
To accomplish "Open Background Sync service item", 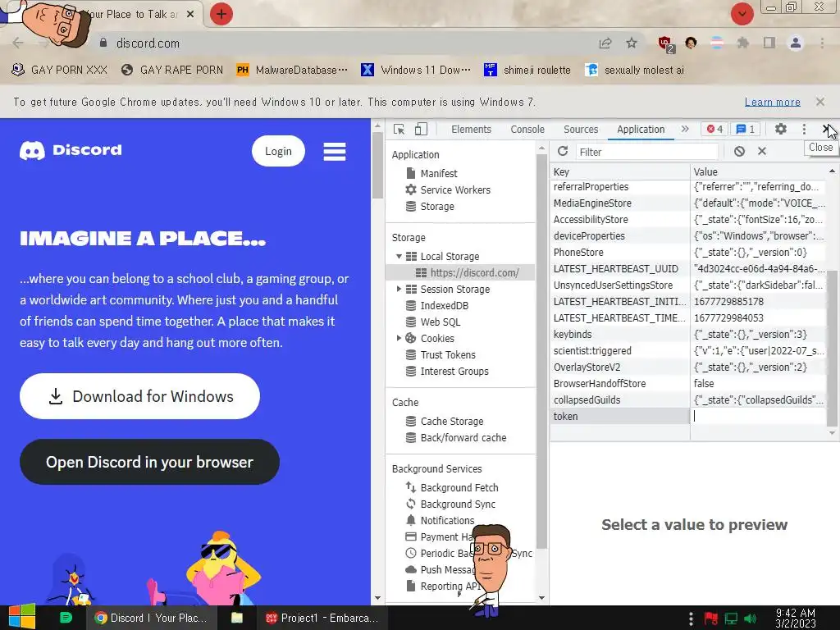I will (450, 504).
